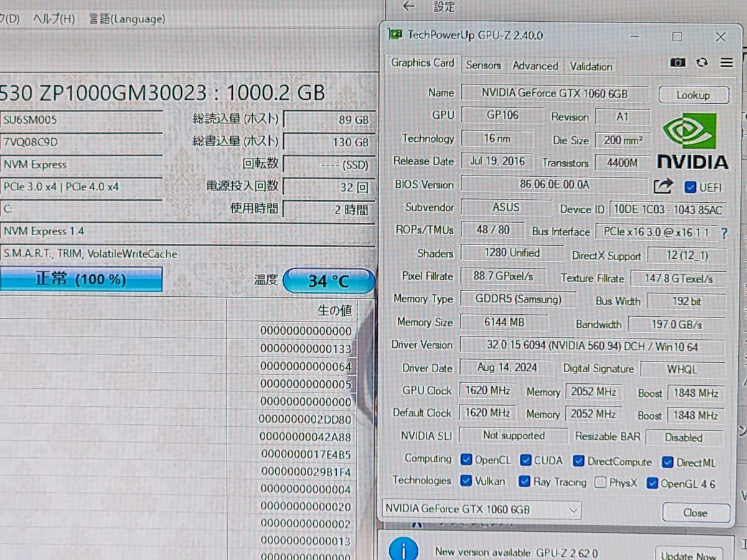Enable the PhysX checkbox
The image size is (747, 560).
click(x=600, y=482)
